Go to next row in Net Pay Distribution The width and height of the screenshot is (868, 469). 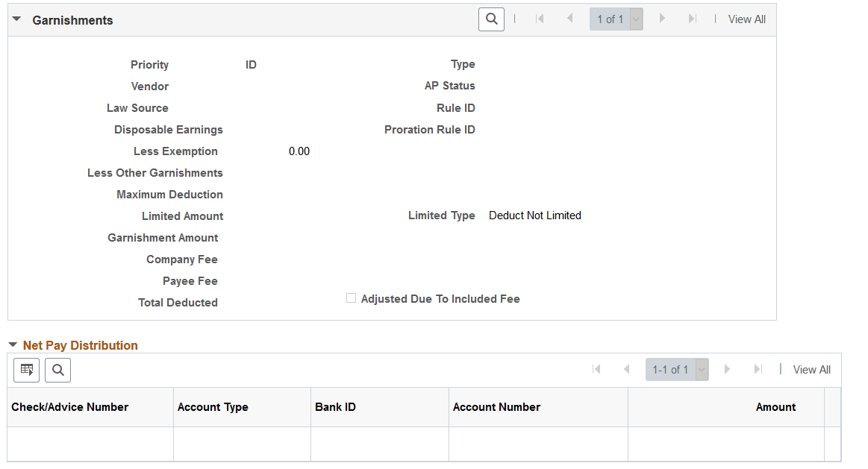click(x=727, y=369)
